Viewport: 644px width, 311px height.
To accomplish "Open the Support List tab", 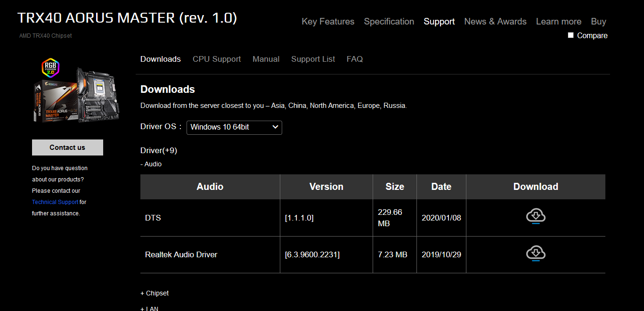I will tap(313, 59).
